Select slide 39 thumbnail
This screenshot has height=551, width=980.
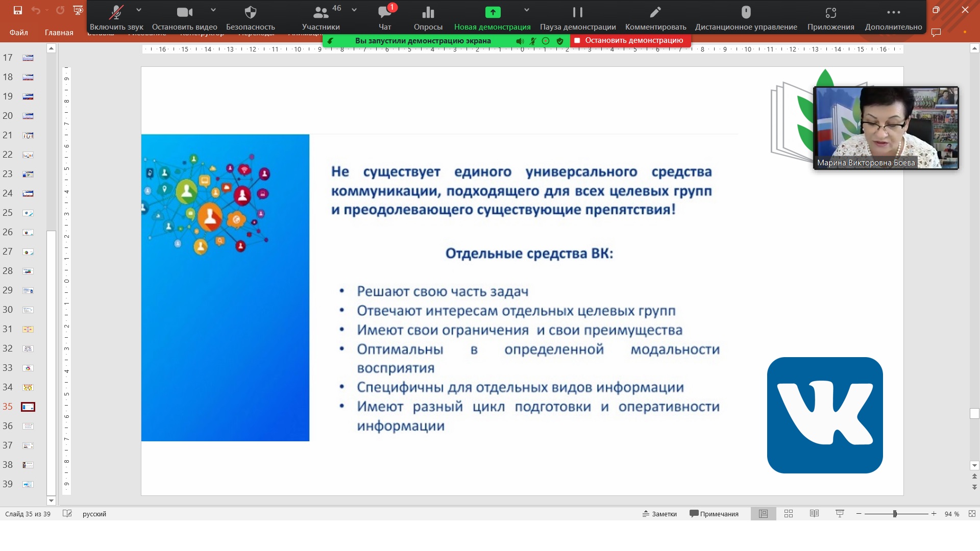28,484
